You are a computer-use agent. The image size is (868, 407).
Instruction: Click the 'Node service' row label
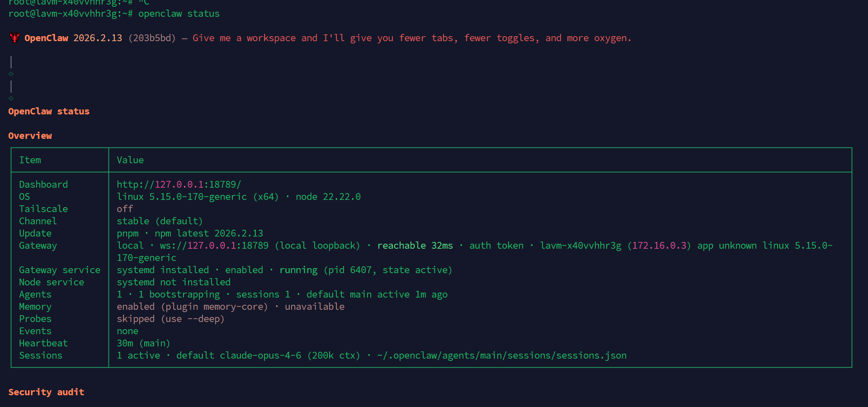pos(52,282)
